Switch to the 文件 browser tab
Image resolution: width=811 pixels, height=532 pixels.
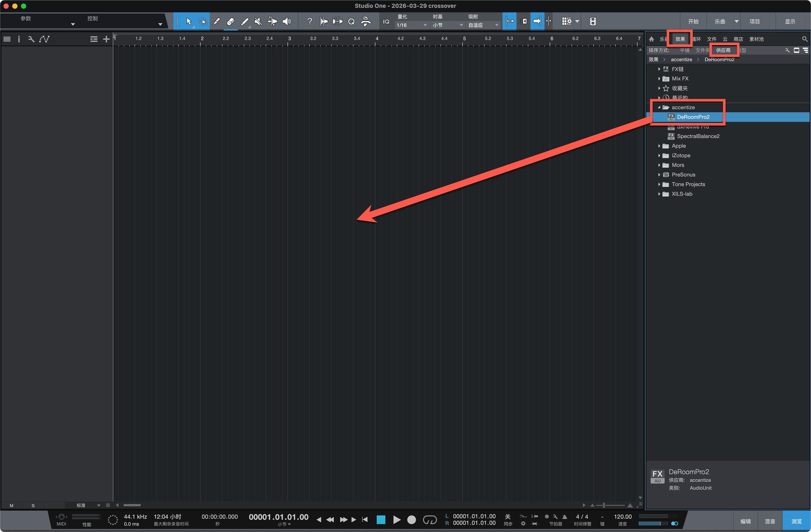pos(712,39)
